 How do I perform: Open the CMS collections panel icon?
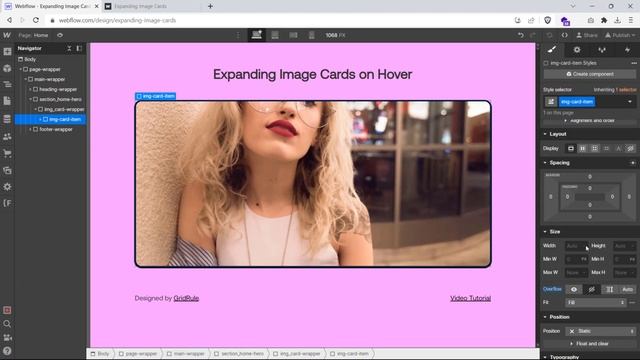(x=7, y=119)
